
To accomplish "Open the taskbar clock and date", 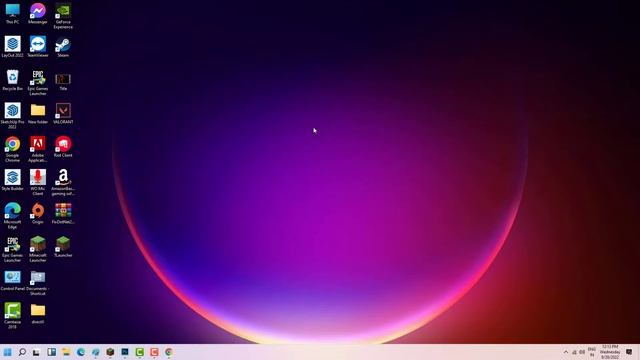I will 610,352.
